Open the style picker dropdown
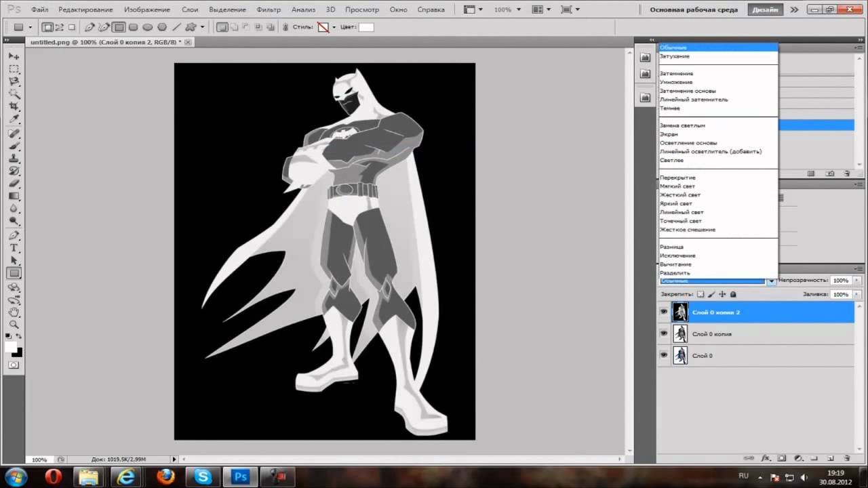The height and width of the screenshot is (488, 868). [x=334, y=27]
